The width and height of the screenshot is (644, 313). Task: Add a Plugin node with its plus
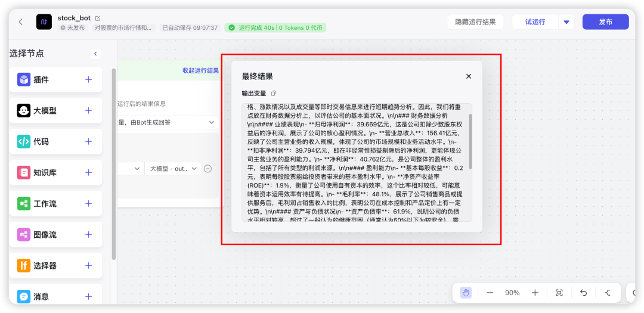88,79
